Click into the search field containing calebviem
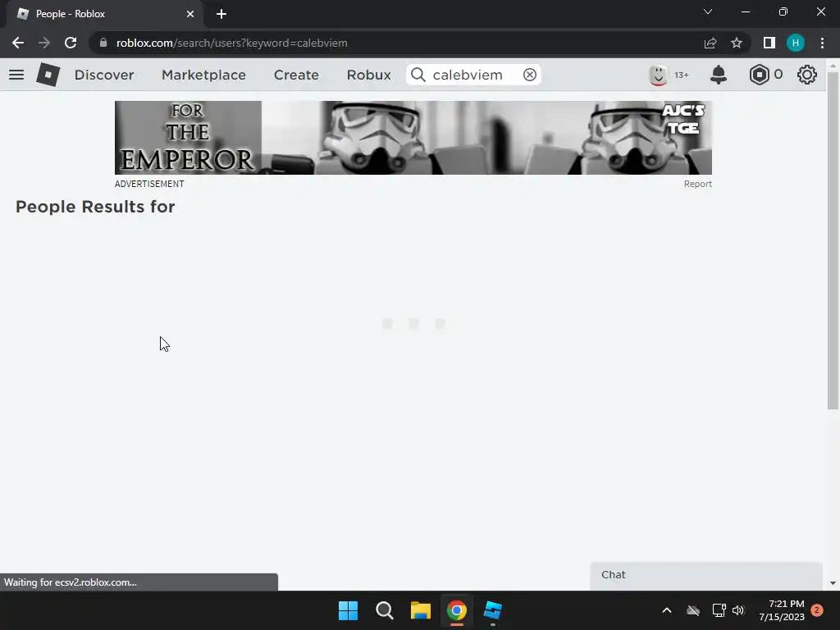This screenshot has width=840, height=630. [474, 75]
